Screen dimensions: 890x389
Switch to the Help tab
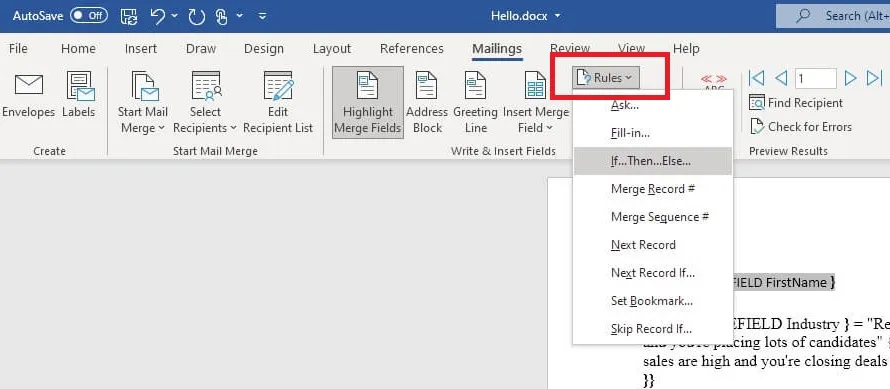click(686, 49)
